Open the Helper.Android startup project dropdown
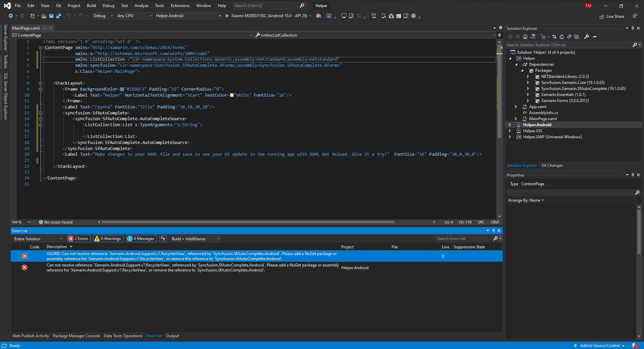The width and height of the screenshot is (644, 349). (188, 16)
